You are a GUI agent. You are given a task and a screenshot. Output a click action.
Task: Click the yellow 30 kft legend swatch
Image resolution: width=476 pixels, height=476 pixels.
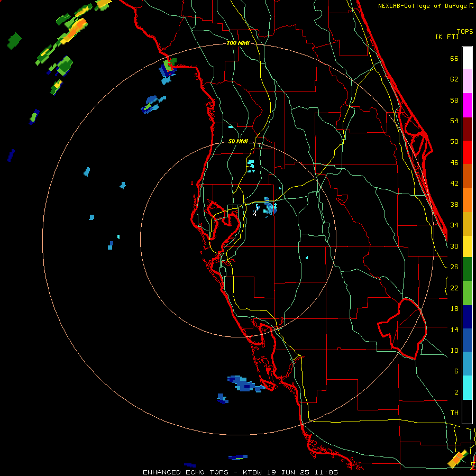pyautogui.click(x=467, y=246)
